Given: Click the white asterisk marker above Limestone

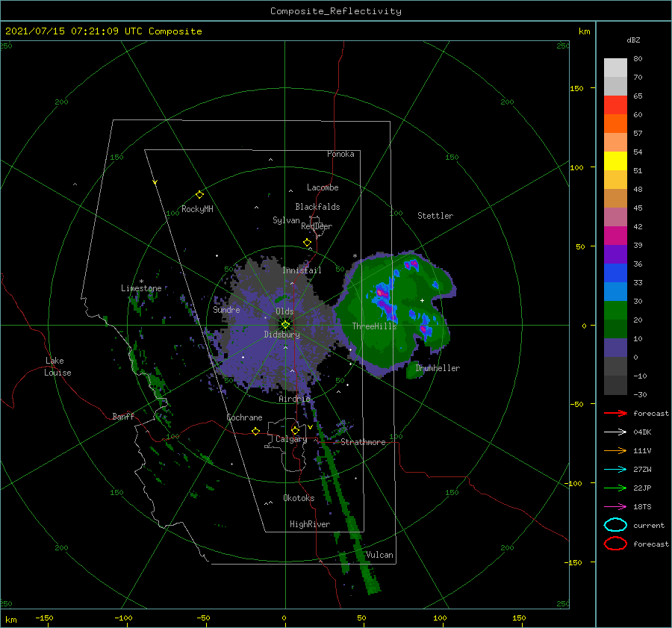Looking at the screenshot, I should (141, 282).
